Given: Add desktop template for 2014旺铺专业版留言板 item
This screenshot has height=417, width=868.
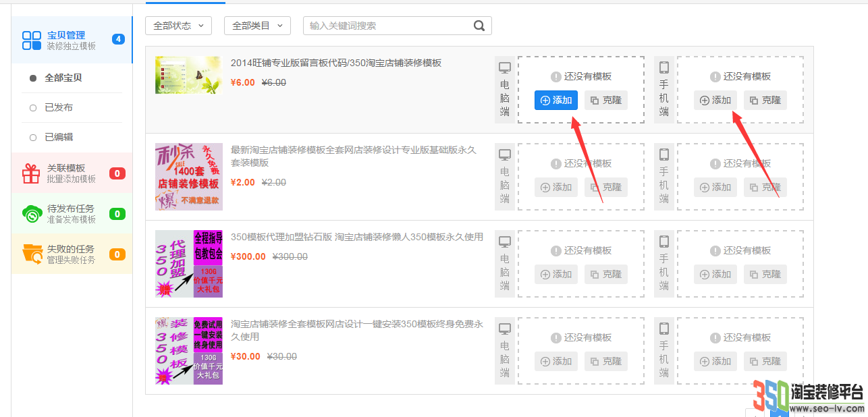Looking at the screenshot, I should pos(556,100).
